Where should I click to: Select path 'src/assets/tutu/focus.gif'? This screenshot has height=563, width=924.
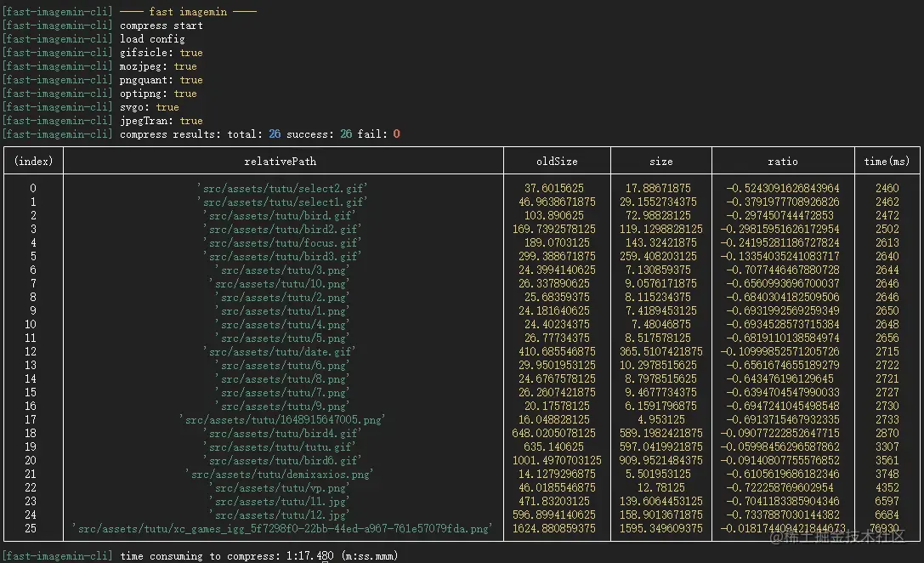tap(282, 242)
